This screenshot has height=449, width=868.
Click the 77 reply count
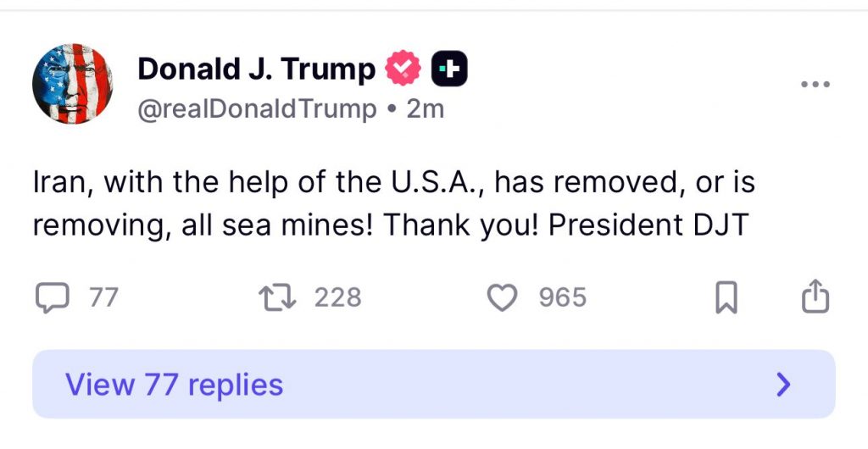click(103, 297)
